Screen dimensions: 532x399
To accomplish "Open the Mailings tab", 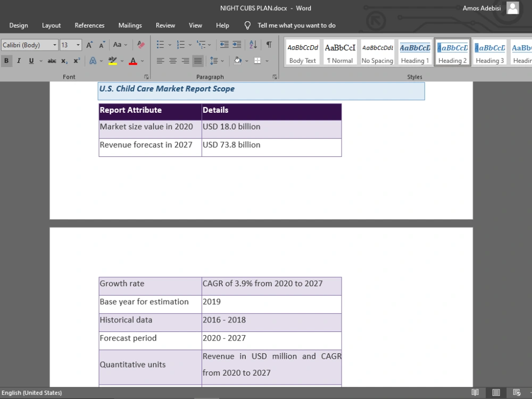I will click(x=130, y=26).
